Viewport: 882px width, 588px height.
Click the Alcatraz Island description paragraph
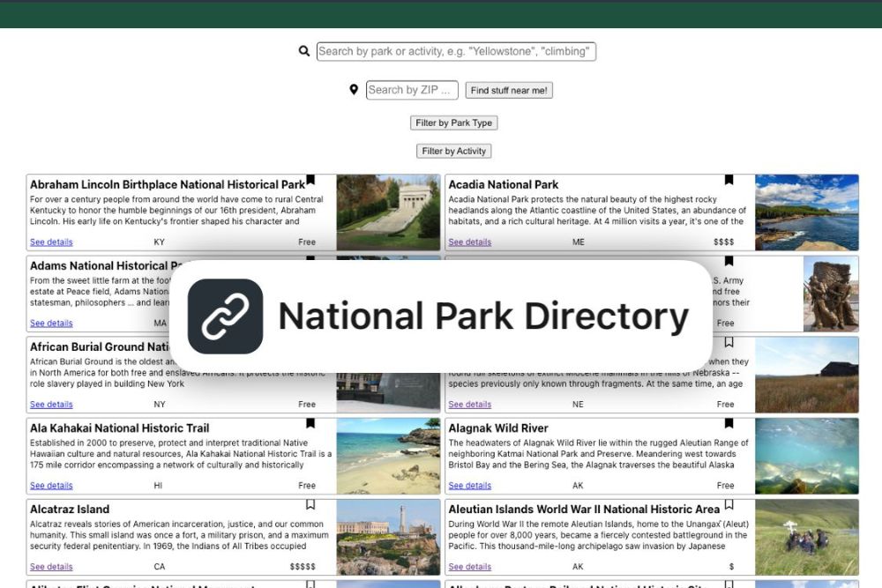(179, 534)
